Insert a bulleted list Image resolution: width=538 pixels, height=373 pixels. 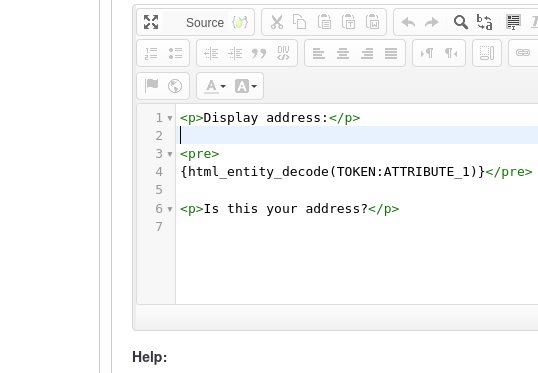point(175,53)
